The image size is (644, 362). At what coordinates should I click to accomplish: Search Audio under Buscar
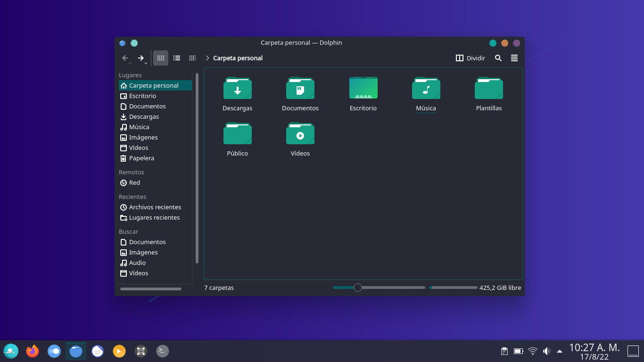(x=155, y=263)
